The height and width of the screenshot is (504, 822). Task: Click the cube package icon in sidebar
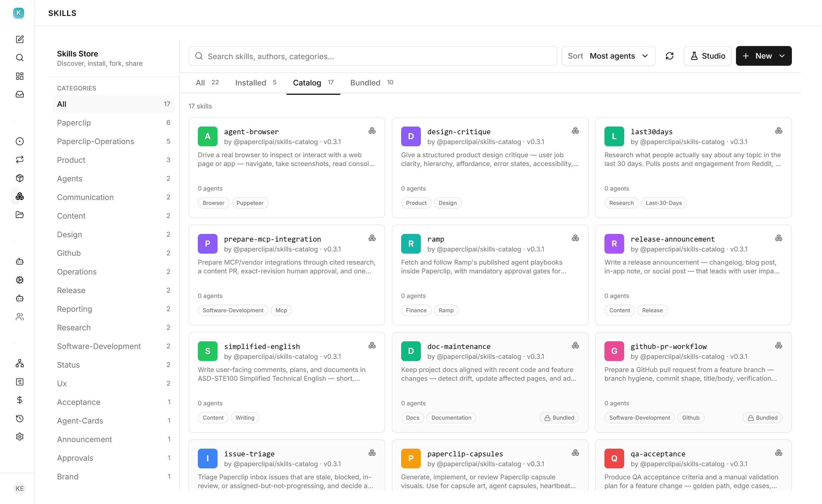click(x=20, y=178)
